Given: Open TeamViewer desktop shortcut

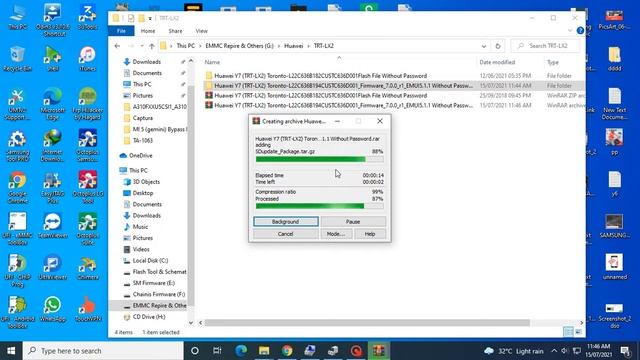Looking at the screenshot, I should [53, 226].
